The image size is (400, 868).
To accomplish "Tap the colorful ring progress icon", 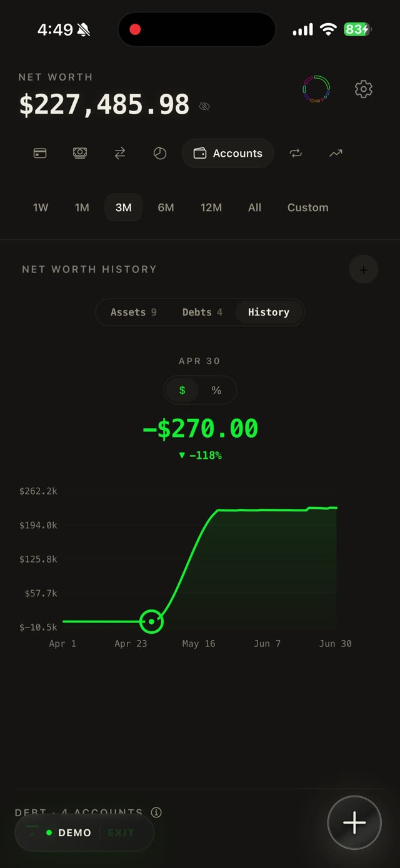I will (x=317, y=89).
